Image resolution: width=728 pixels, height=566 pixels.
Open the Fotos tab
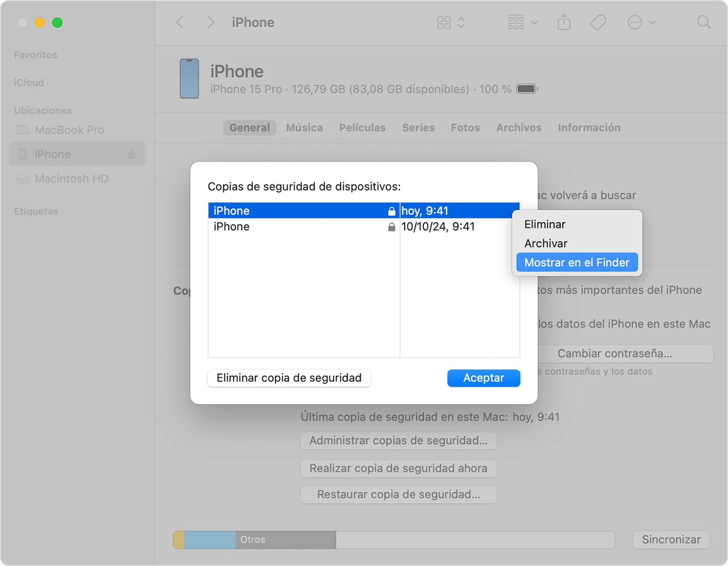pos(465,127)
